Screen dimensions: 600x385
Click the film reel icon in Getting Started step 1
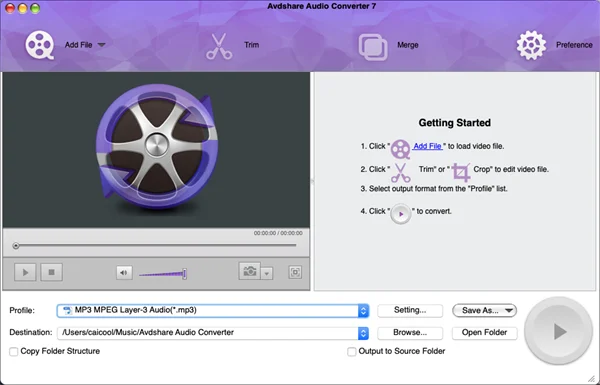[x=400, y=149]
